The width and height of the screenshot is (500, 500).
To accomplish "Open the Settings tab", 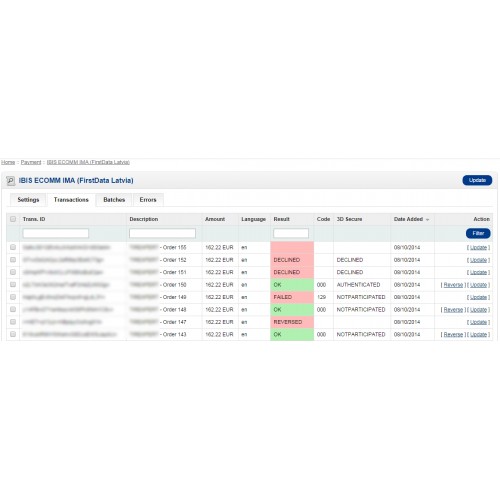I will coord(28,200).
